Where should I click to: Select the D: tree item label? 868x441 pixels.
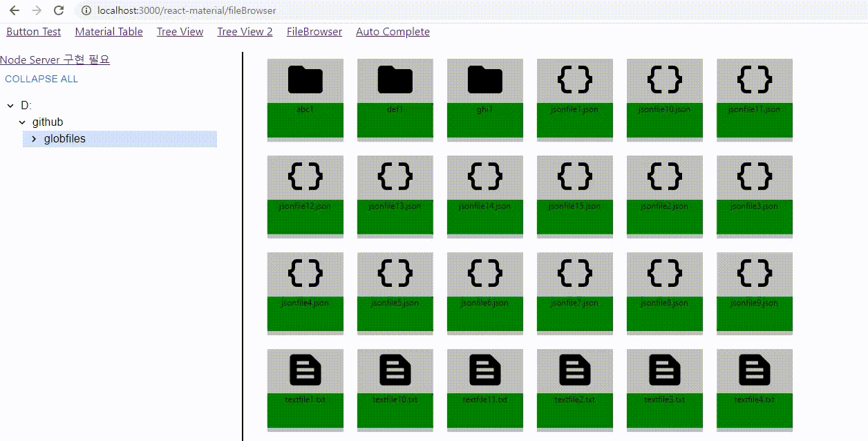pos(26,106)
